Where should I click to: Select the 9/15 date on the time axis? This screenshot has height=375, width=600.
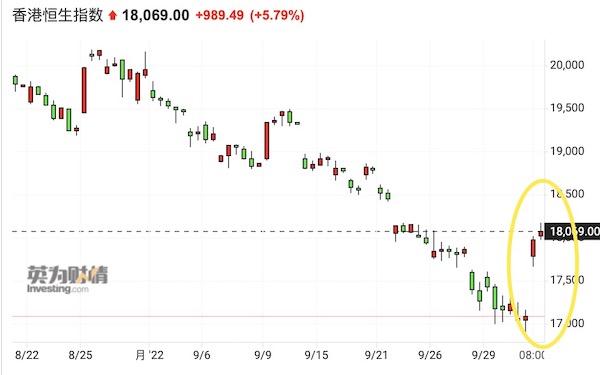point(316,355)
